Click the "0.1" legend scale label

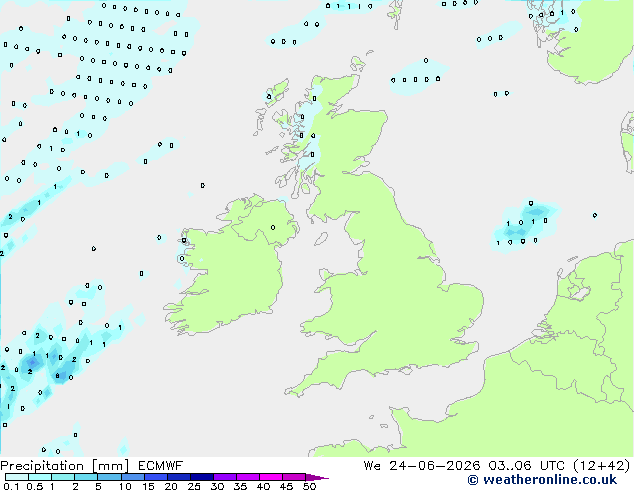pyautogui.click(x=11, y=486)
